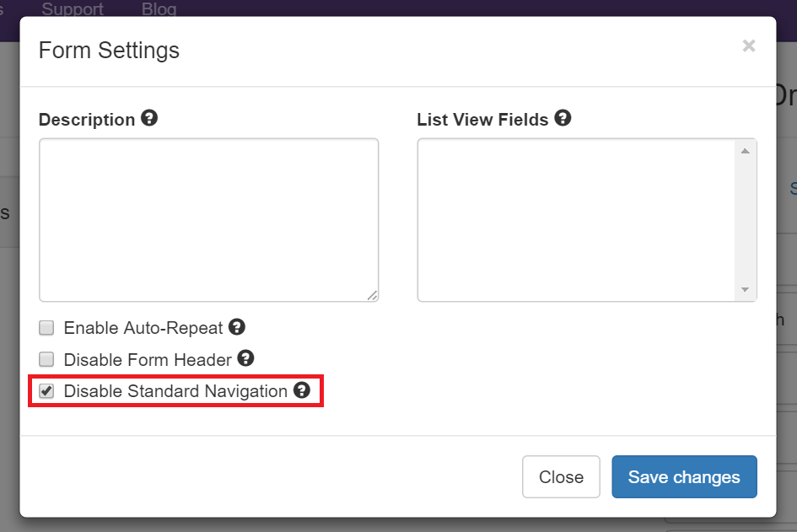The image size is (797, 532).
Task: Grab the Description textarea resize handle
Action: click(373, 295)
